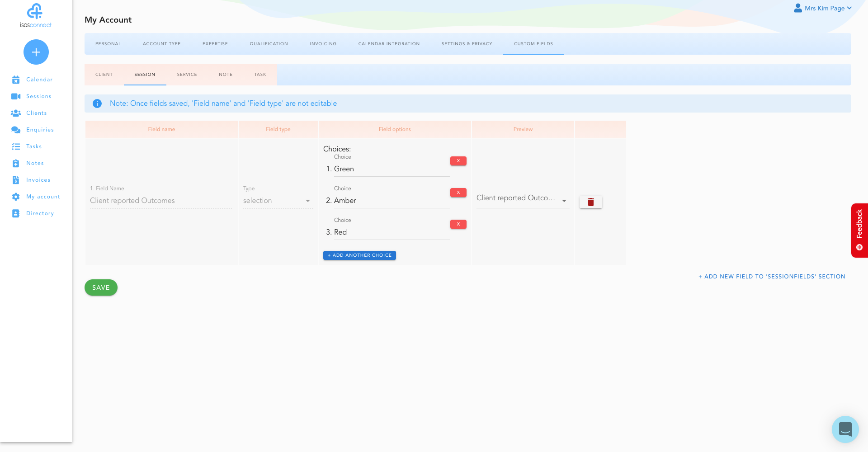868x452 pixels.
Task: Dismiss the Red choice using x
Action: pos(458,224)
